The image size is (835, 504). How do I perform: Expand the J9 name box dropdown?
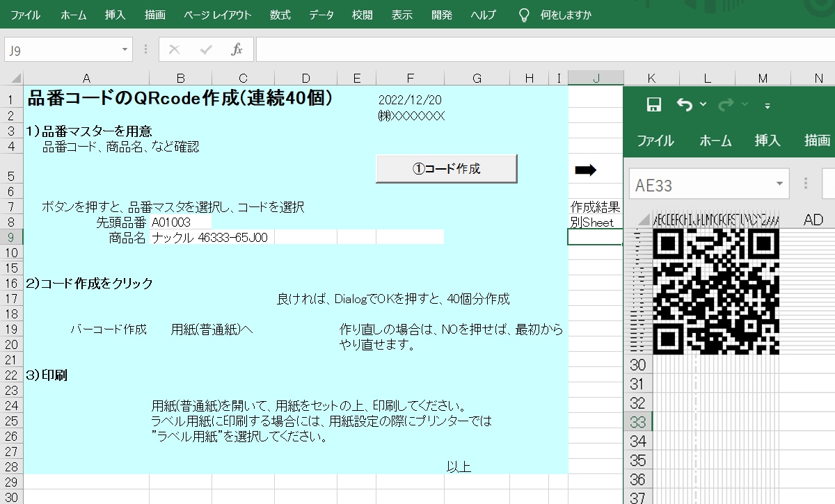pos(125,49)
